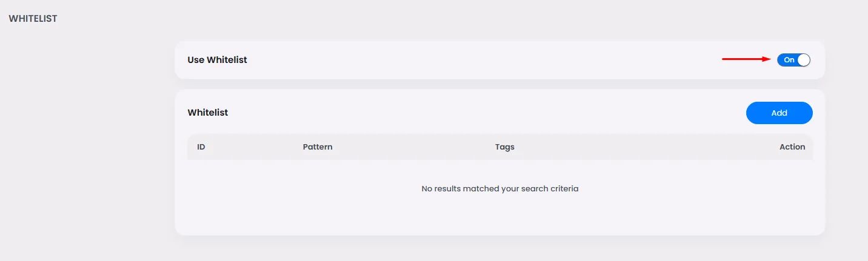Click the "No results matched" message
The height and width of the screenshot is (261, 868).
(499, 189)
